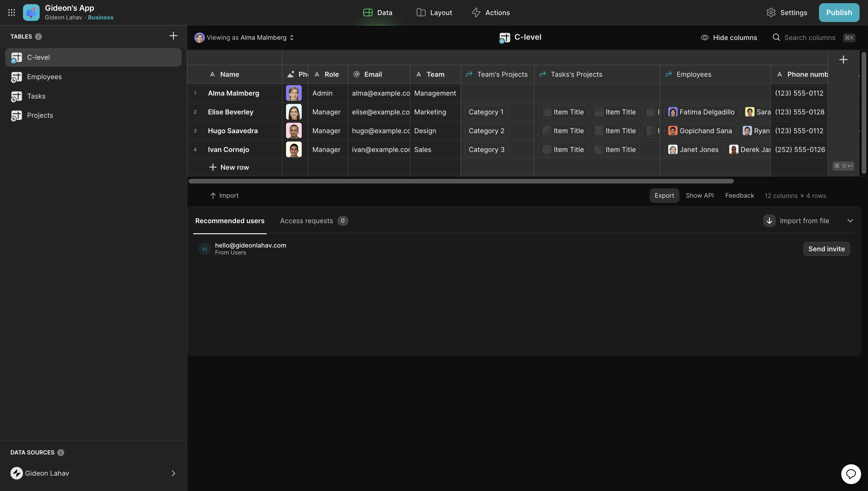Click the Janet Jones employee chip
Image resolution: width=868 pixels, height=491 pixels.
point(693,150)
